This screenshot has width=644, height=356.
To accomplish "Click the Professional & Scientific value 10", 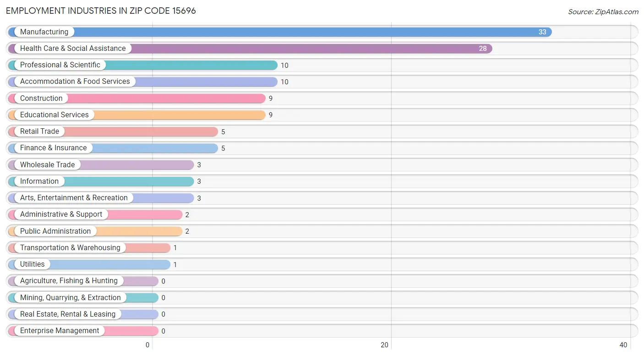I will pyautogui.click(x=284, y=66).
